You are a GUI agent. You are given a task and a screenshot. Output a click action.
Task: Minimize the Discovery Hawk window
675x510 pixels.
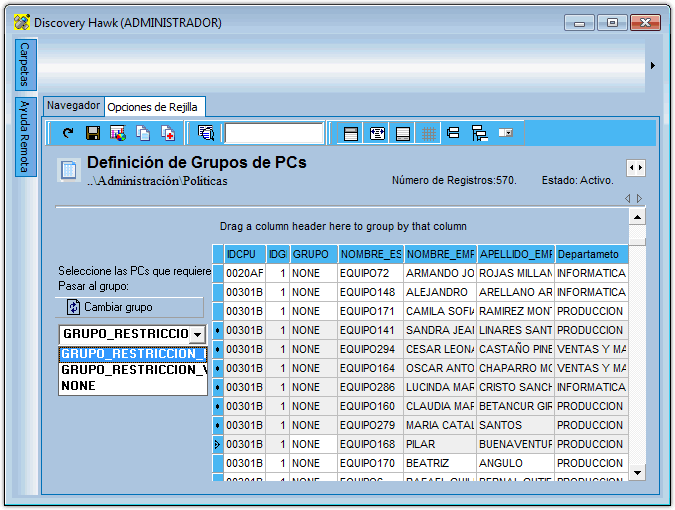pyautogui.click(x=579, y=23)
